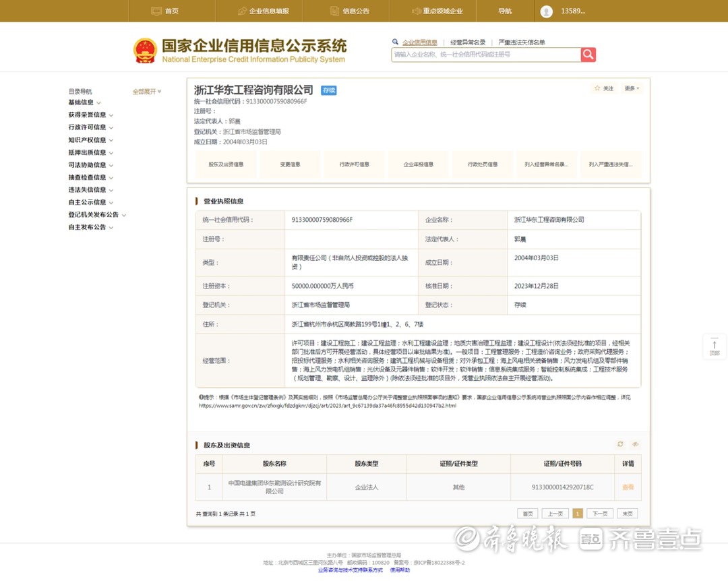Screen dimensions: 728x581
Task: Click the 证照/证件号码 column header
Action: (x=562, y=464)
